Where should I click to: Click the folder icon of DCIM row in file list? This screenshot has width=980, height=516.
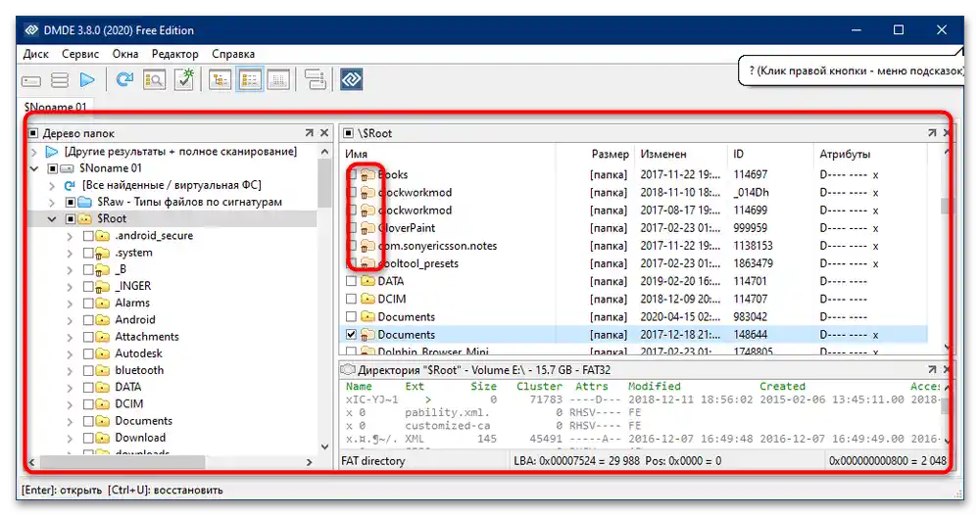[x=367, y=300]
